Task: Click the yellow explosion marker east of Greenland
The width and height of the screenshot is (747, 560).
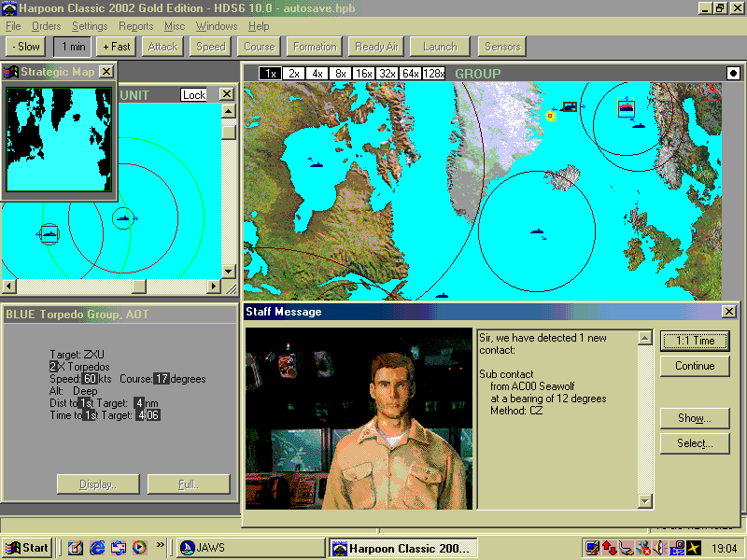Action: point(550,116)
